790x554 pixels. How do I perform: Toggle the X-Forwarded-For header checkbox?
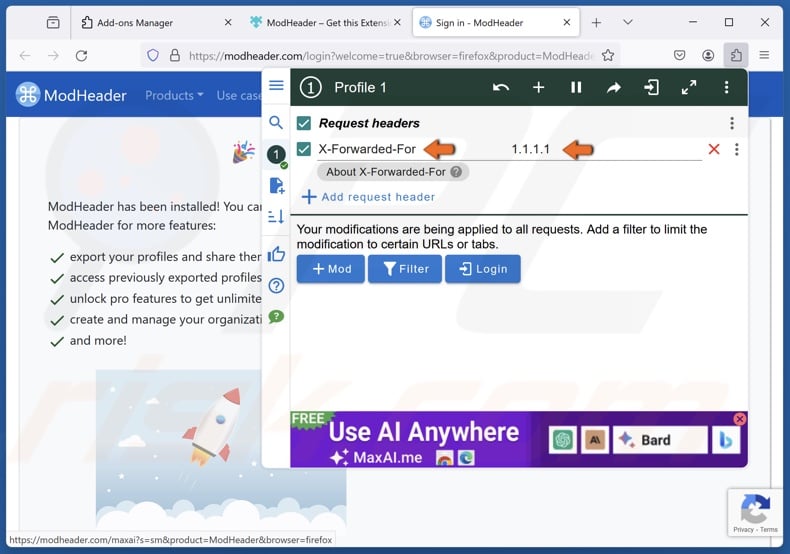pos(304,149)
